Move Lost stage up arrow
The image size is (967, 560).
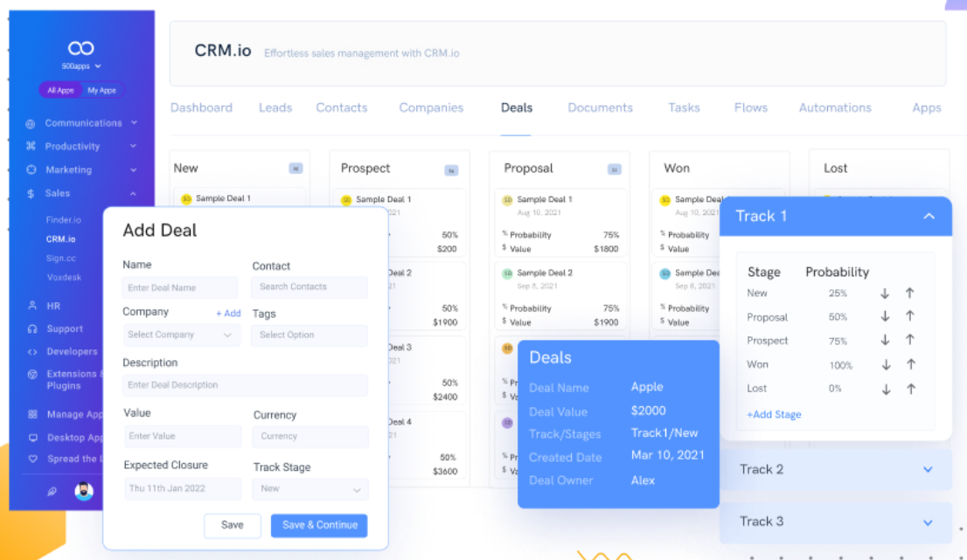point(911,389)
